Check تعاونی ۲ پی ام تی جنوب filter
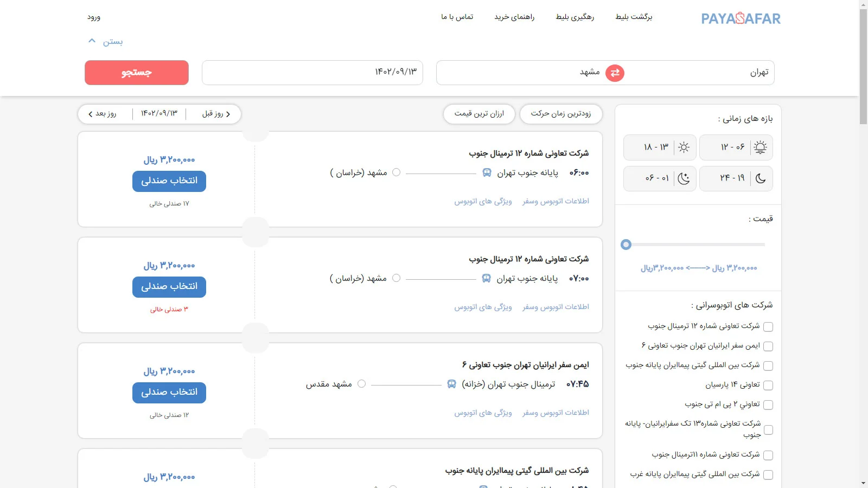 pyautogui.click(x=768, y=405)
